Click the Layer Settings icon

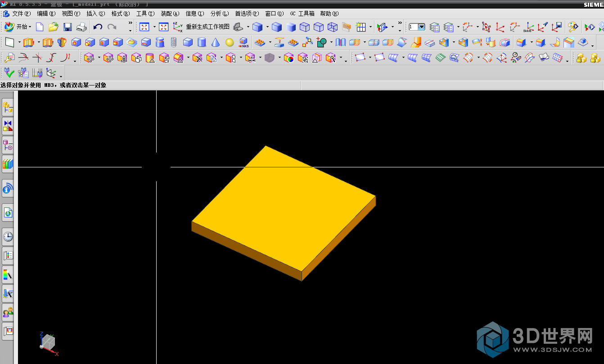pyautogui.click(x=434, y=27)
